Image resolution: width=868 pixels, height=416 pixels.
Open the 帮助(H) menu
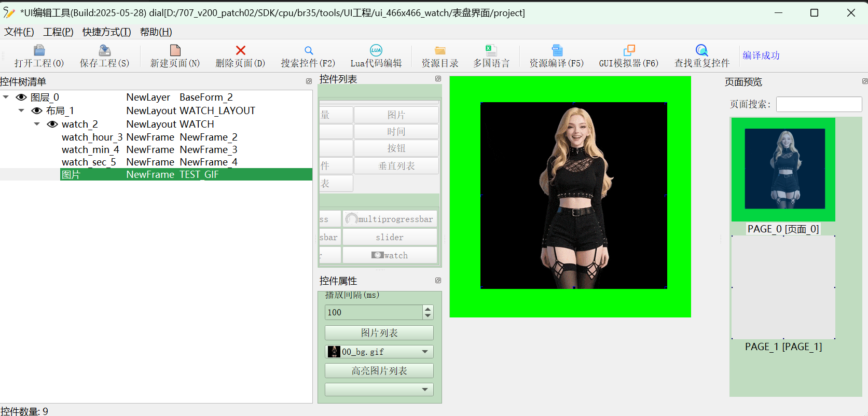[x=156, y=32]
